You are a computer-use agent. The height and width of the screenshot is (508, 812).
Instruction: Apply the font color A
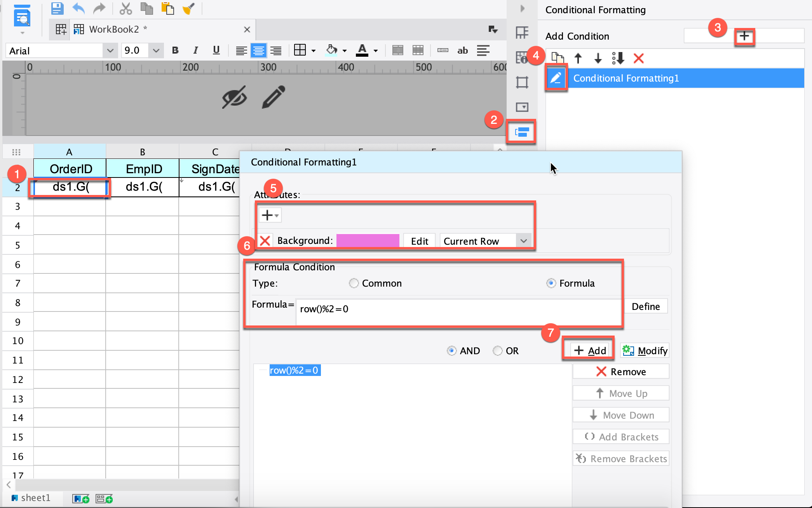click(x=362, y=50)
